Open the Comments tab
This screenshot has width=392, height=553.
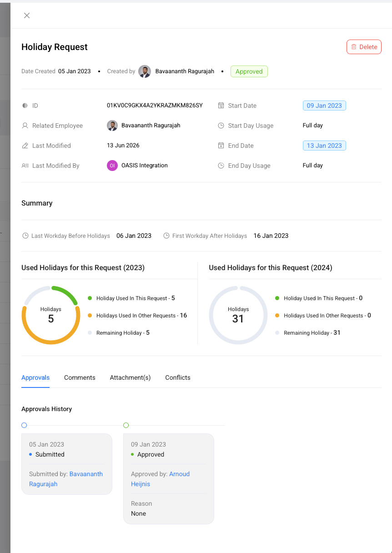[80, 377]
